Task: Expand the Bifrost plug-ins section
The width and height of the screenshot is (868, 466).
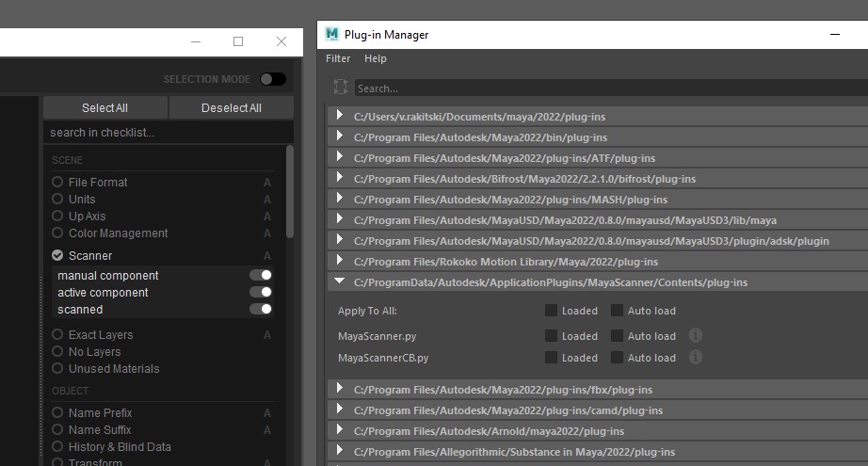Action: 339,177
